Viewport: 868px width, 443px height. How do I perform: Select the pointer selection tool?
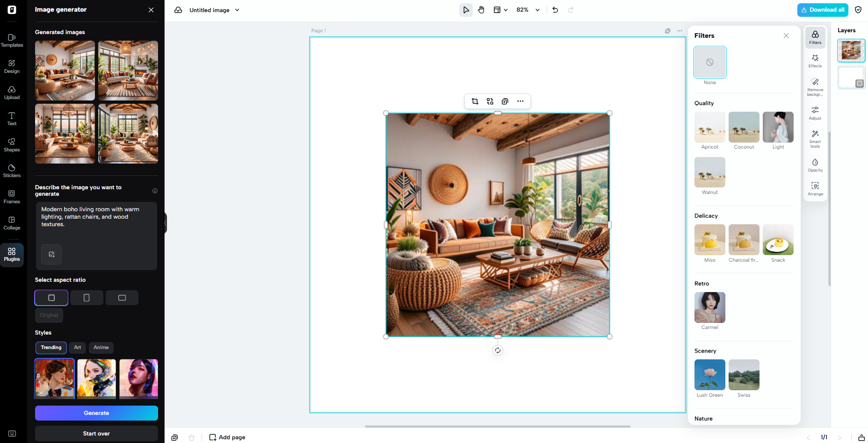coord(466,10)
